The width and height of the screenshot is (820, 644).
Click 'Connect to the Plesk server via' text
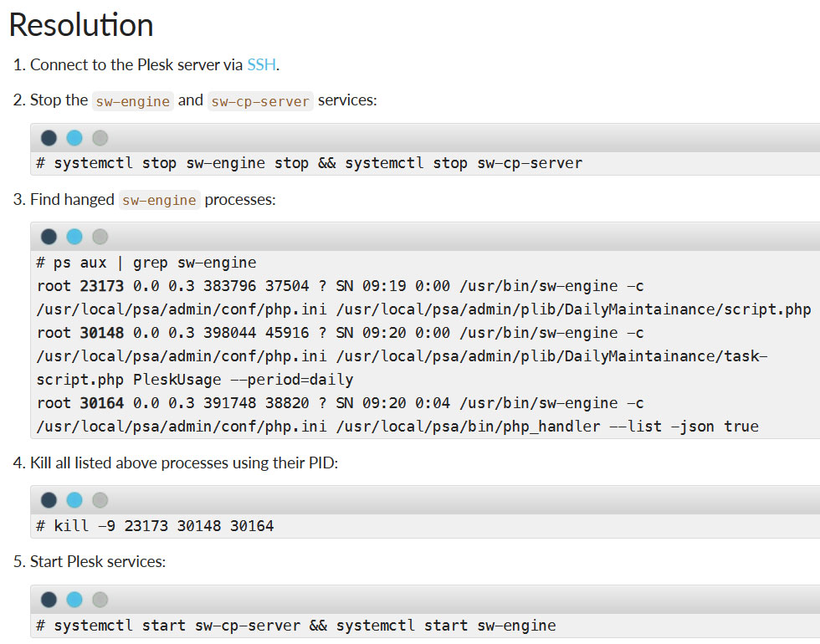point(136,65)
